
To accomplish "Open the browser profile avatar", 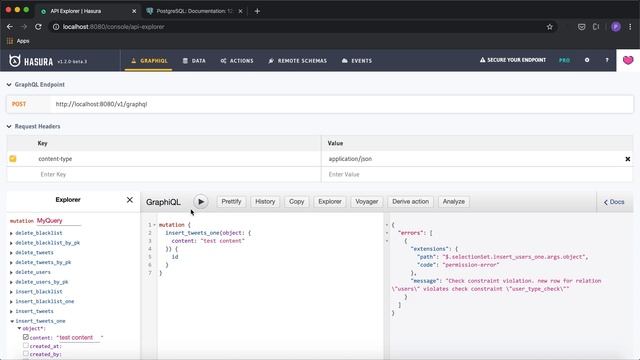I will point(616,27).
